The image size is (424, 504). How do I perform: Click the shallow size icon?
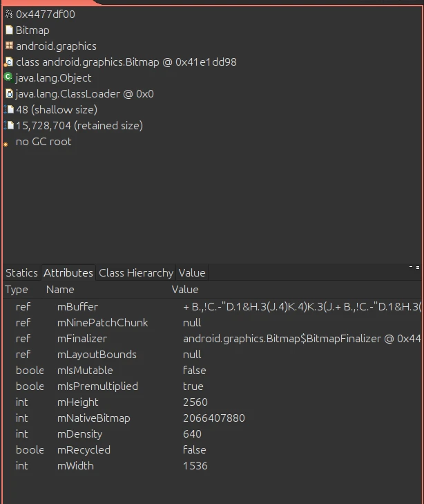coord(9,109)
